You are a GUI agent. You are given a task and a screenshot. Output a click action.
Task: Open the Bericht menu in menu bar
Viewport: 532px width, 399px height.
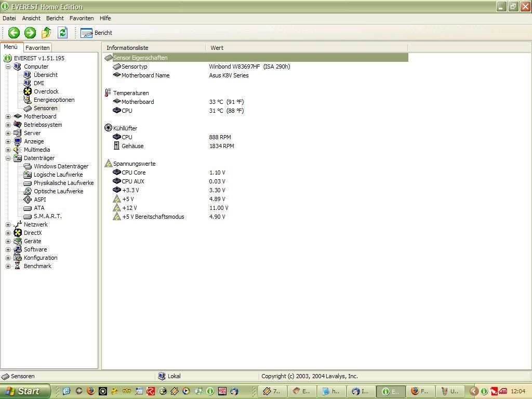(x=55, y=18)
